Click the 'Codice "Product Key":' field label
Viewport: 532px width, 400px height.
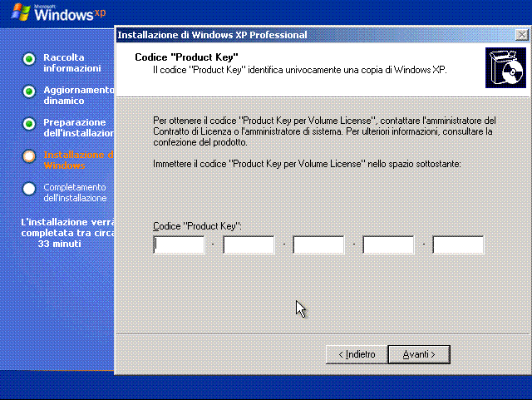click(x=197, y=226)
